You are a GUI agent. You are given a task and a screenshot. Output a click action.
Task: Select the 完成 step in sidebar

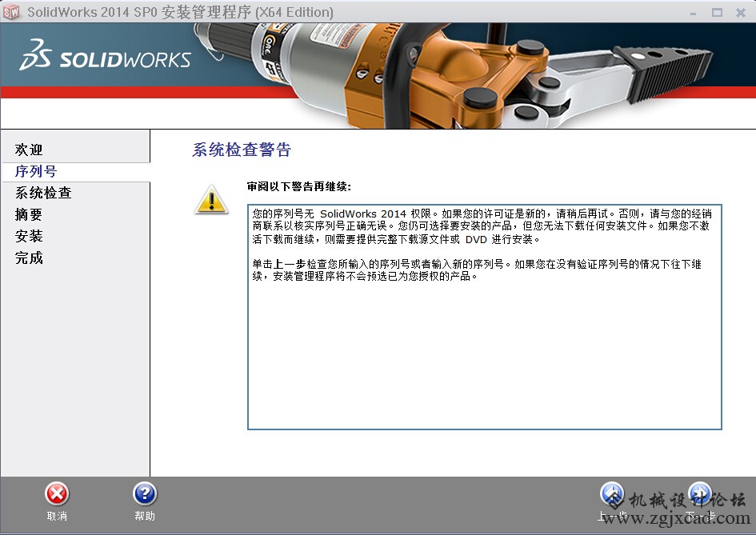(29, 258)
